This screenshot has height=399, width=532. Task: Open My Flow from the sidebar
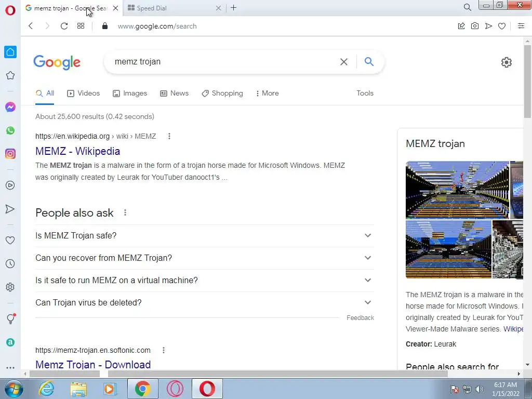(x=10, y=209)
